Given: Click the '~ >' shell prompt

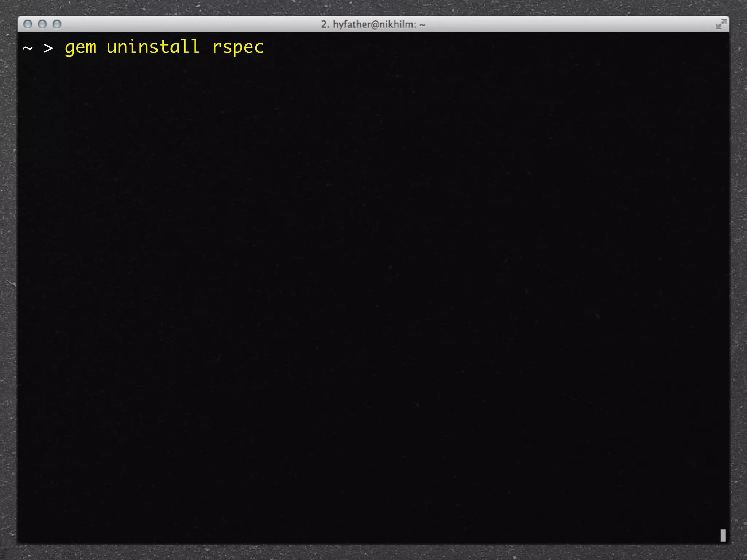Looking at the screenshot, I should (x=38, y=48).
